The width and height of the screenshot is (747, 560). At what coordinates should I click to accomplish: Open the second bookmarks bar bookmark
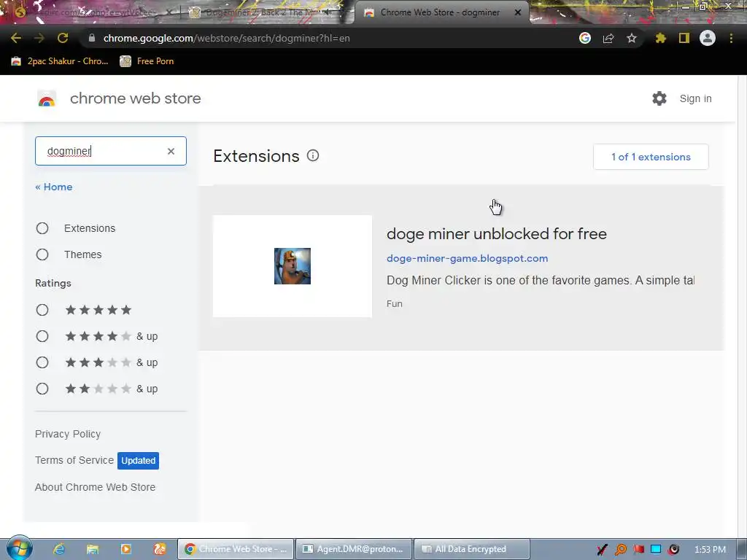(x=147, y=61)
